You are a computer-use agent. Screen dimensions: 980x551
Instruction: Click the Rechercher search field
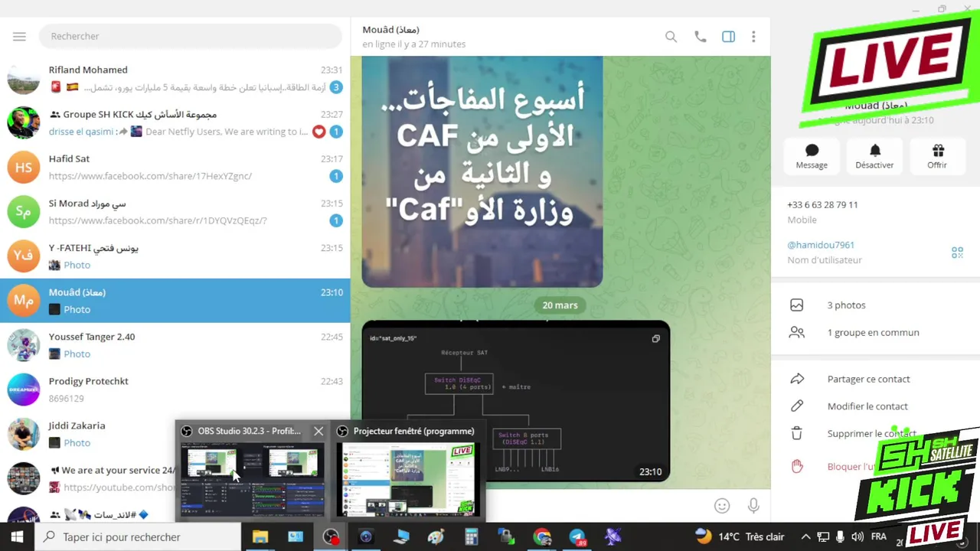coord(190,36)
